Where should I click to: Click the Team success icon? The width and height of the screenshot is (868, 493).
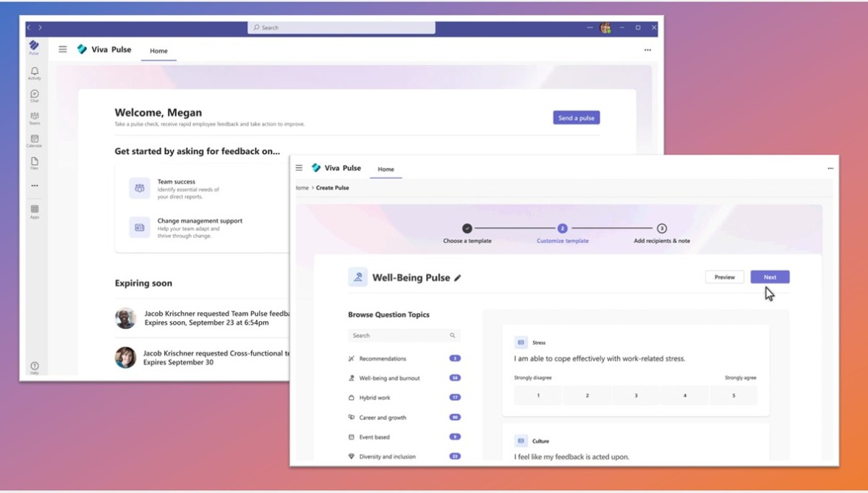(x=140, y=188)
